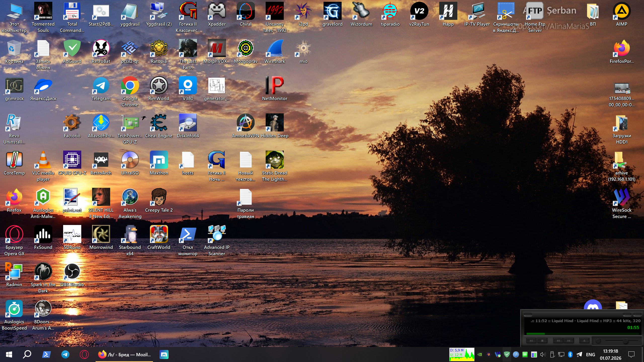Select the Creepy Tale 2 icon
Viewport: 644px width, 362px height.
point(159,201)
